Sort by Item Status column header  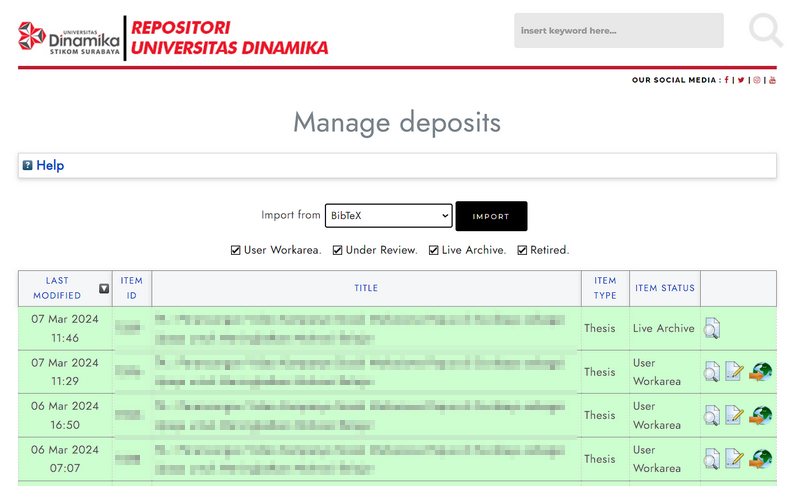[x=665, y=288]
